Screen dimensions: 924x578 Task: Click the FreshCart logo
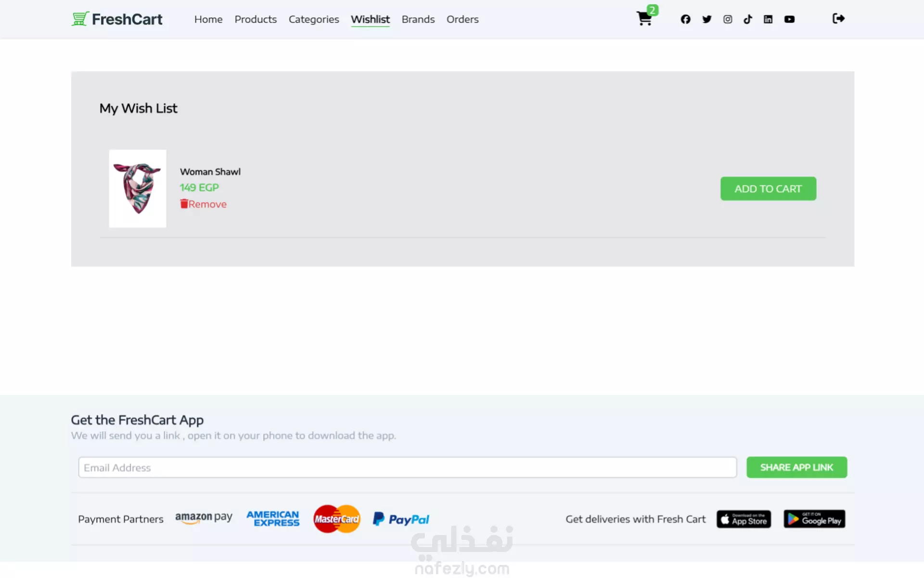(x=117, y=19)
